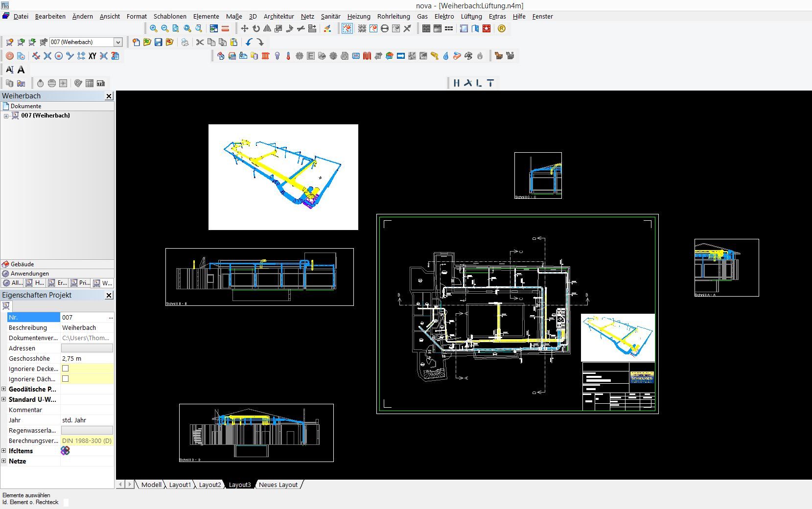812x509 pixels.
Task: Click the scissors cut icon
Action: pyautogui.click(x=200, y=43)
